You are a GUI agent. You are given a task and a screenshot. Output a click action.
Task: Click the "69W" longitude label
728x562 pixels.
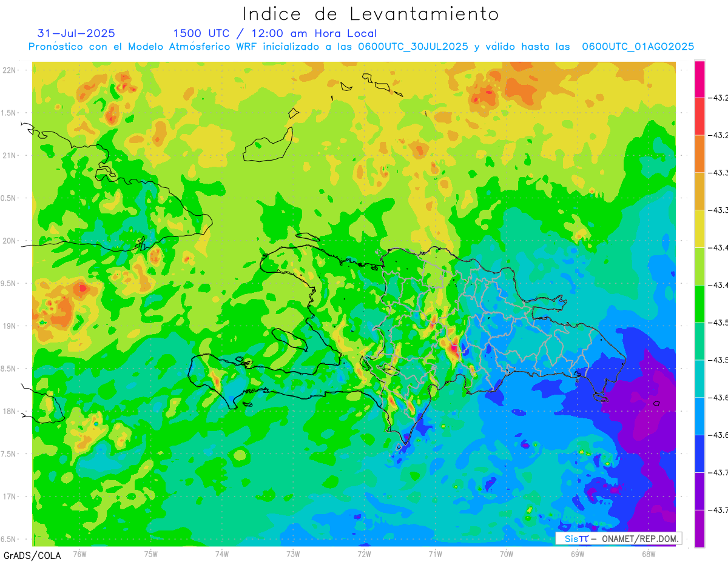tap(578, 554)
